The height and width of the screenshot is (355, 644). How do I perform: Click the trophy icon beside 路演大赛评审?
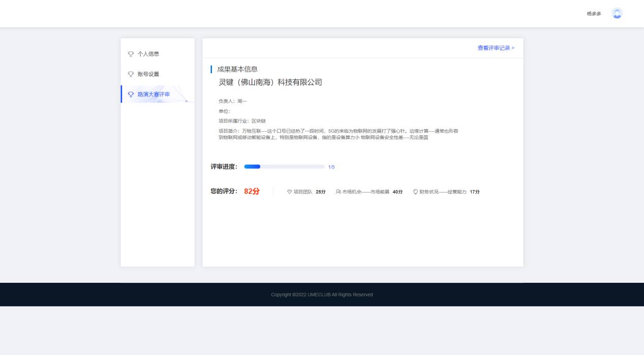[x=131, y=95]
